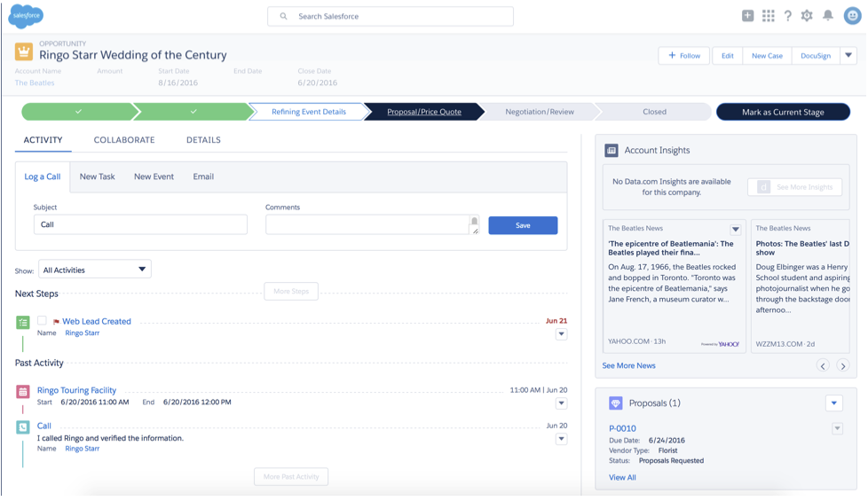
Task: Show previous news article
Action: 823,365
